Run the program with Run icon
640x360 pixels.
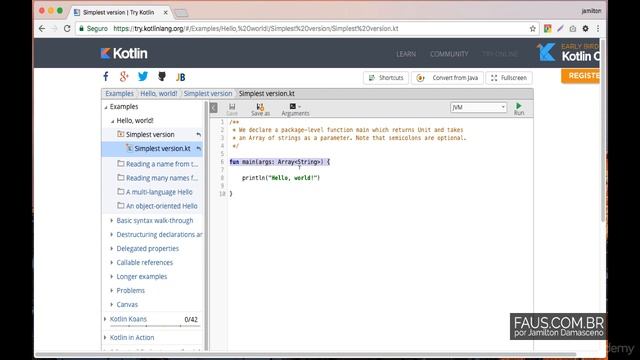click(519, 109)
